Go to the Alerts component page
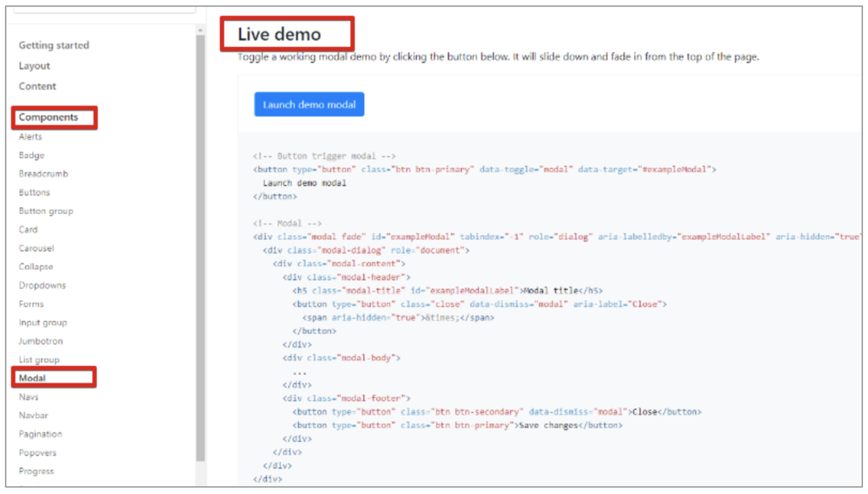 pos(30,137)
